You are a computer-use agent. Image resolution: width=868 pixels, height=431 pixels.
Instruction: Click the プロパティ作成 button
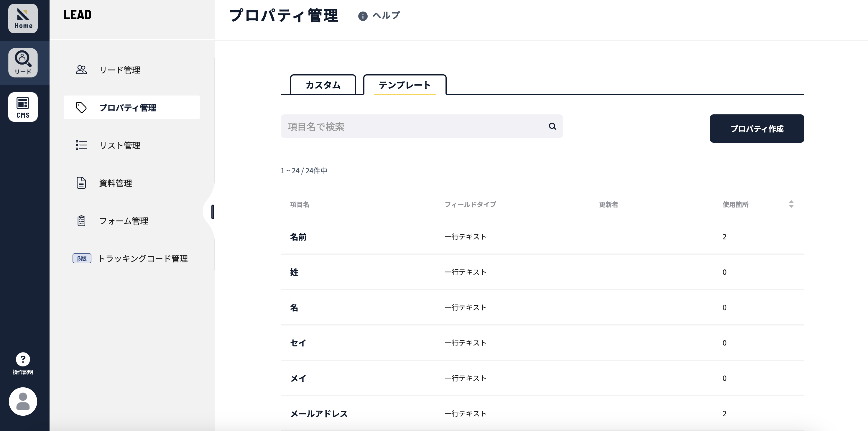click(757, 129)
